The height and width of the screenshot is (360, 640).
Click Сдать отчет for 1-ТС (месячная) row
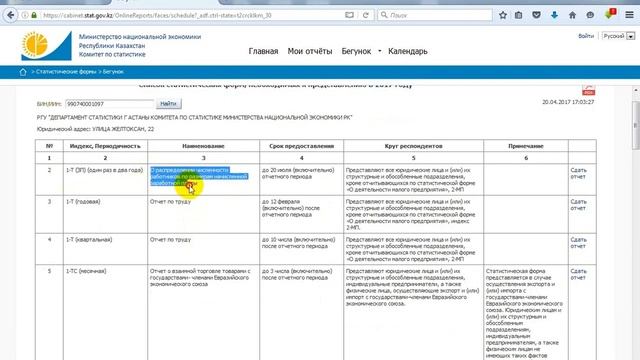pyautogui.click(x=578, y=274)
